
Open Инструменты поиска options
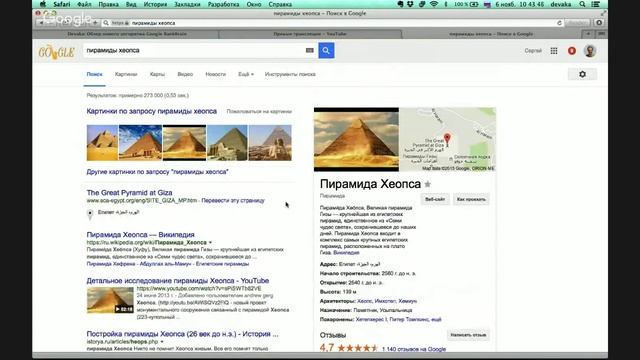click(290, 74)
